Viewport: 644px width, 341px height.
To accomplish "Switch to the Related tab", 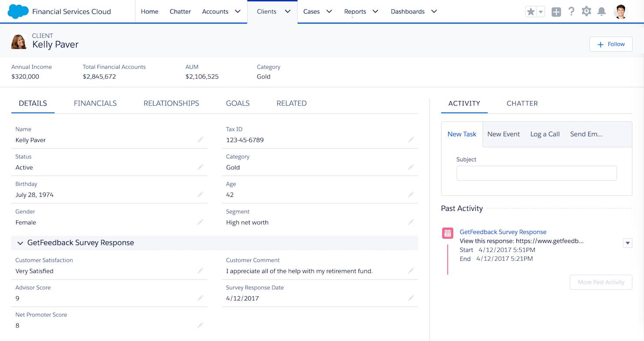I will coord(292,103).
